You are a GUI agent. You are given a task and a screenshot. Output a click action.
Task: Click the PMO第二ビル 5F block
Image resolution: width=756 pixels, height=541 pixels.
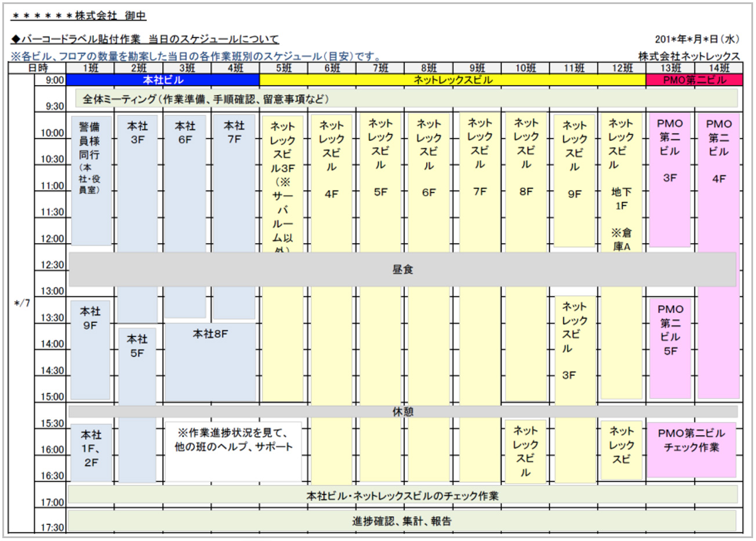(x=670, y=350)
